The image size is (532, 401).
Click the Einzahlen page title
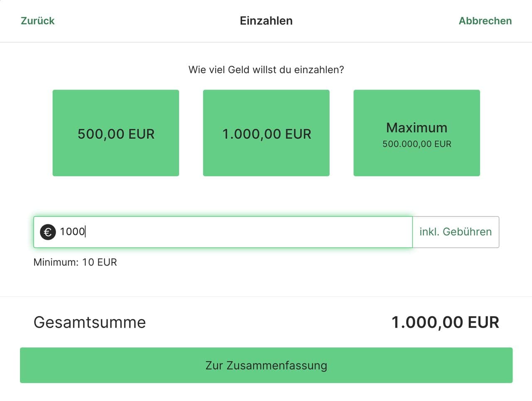[266, 21]
